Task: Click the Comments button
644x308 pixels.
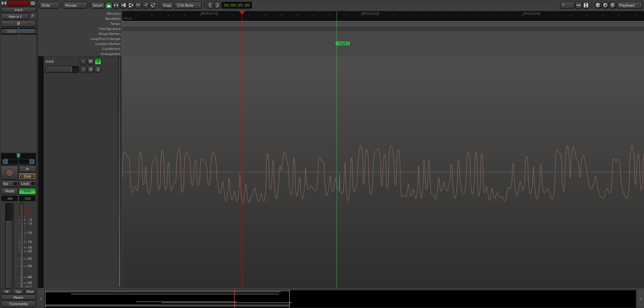Action: [x=18, y=304]
